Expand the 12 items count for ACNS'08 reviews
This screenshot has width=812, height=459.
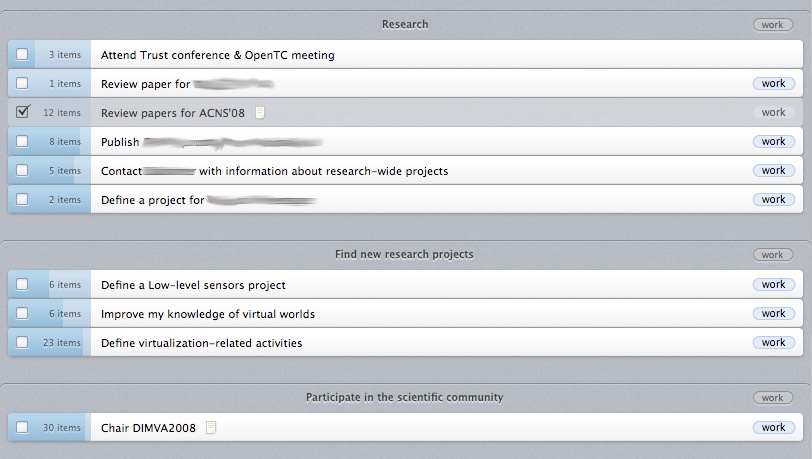(x=62, y=113)
